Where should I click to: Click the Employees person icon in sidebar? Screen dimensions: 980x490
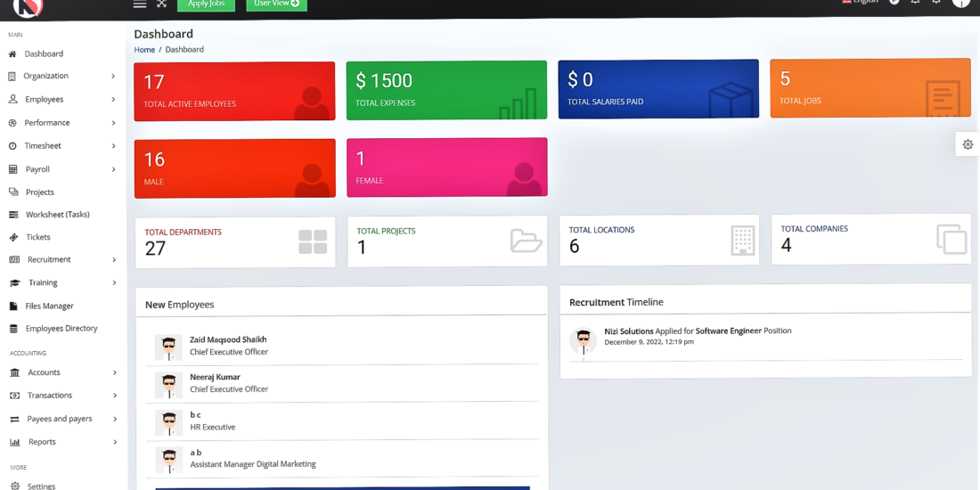click(x=12, y=100)
